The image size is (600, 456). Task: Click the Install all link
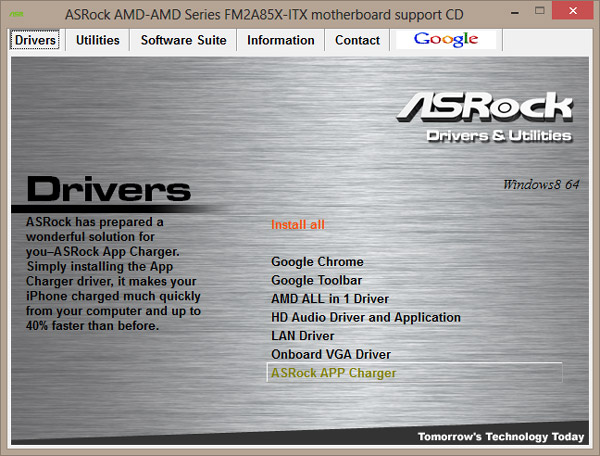(x=298, y=225)
